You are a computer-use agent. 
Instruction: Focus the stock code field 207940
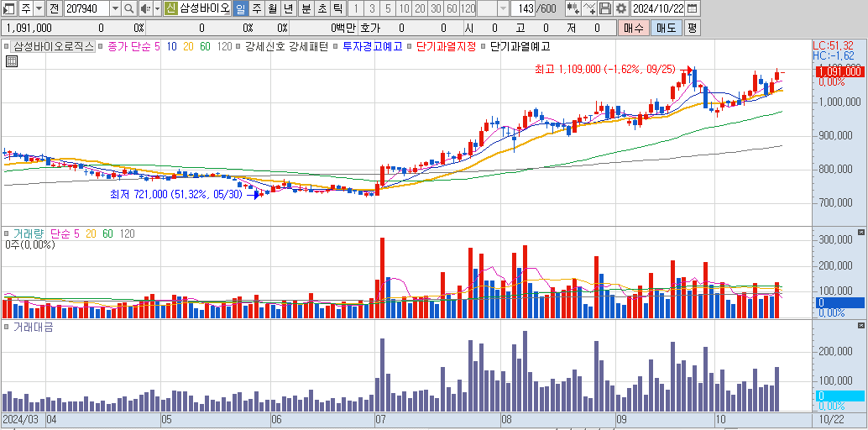pos(87,8)
